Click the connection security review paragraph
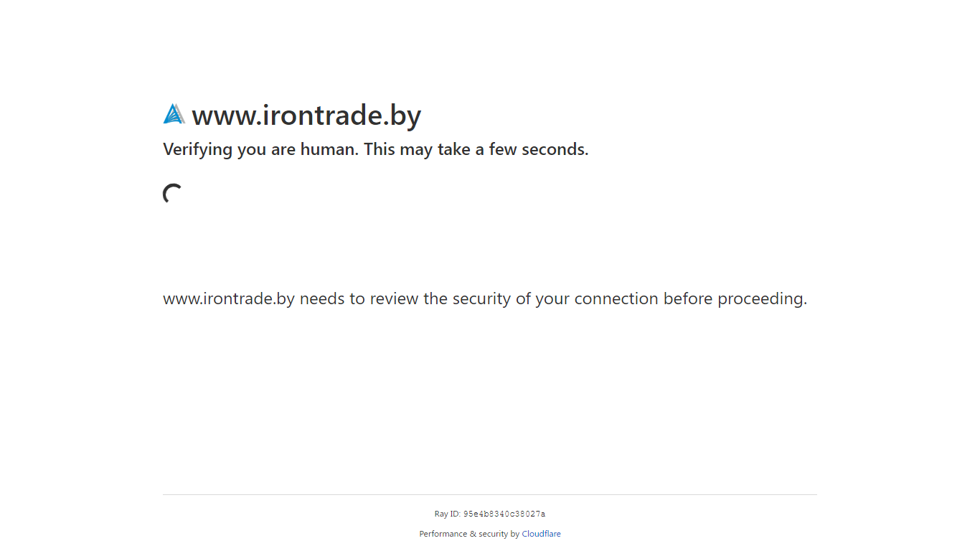Screen dimensions: 980x551 [x=485, y=299]
